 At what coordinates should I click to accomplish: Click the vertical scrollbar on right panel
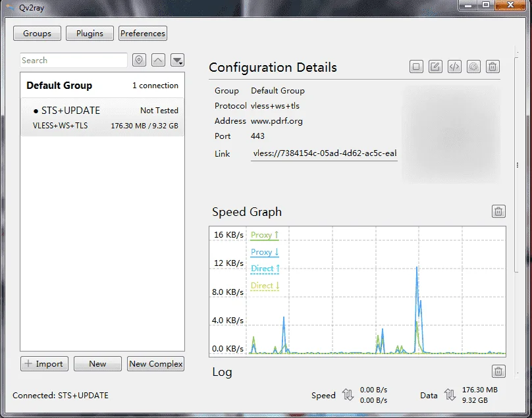coord(517,165)
